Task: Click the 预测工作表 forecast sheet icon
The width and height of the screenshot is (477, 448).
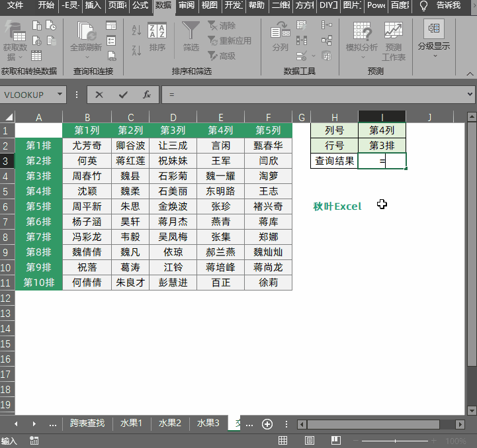Action: click(394, 39)
